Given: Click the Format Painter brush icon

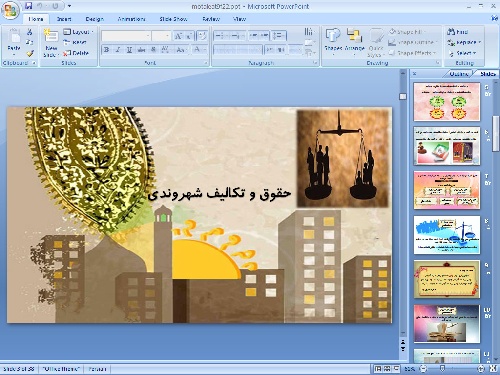Looking at the screenshot, I should coord(30,53).
